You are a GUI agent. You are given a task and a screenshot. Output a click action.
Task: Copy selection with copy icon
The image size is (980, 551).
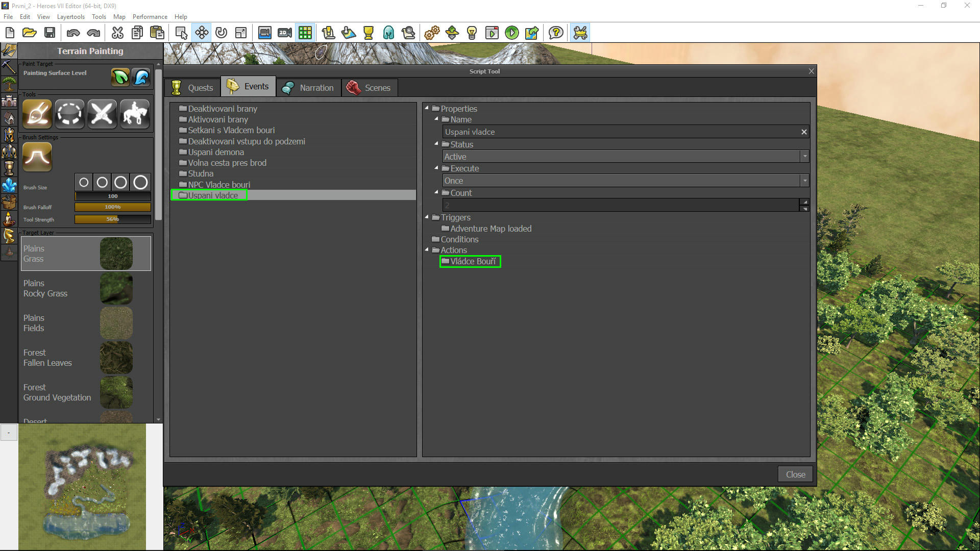point(137,33)
